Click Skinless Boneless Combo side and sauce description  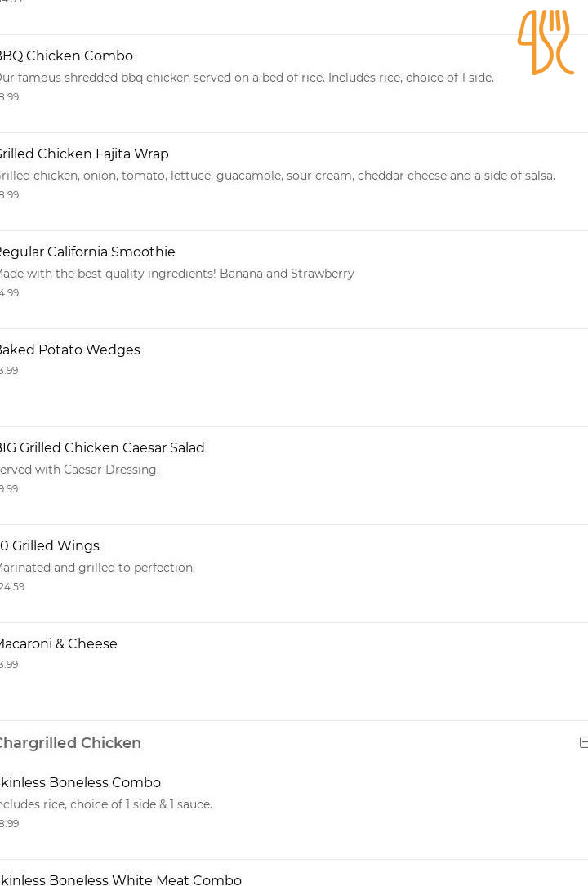click(105, 804)
